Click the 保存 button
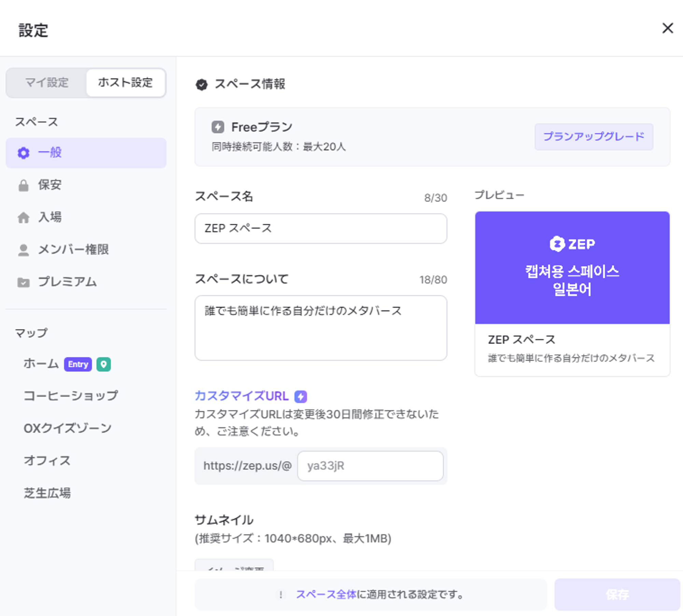 [617, 594]
